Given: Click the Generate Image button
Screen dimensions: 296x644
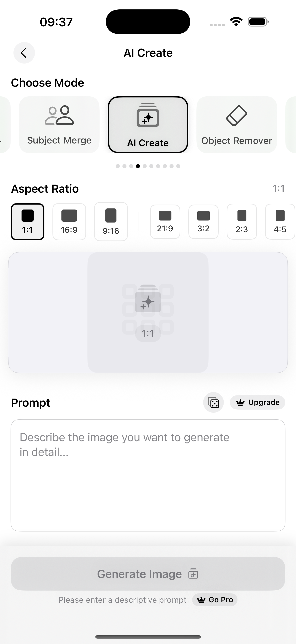Looking at the screenshot, I should click(148, 573).
